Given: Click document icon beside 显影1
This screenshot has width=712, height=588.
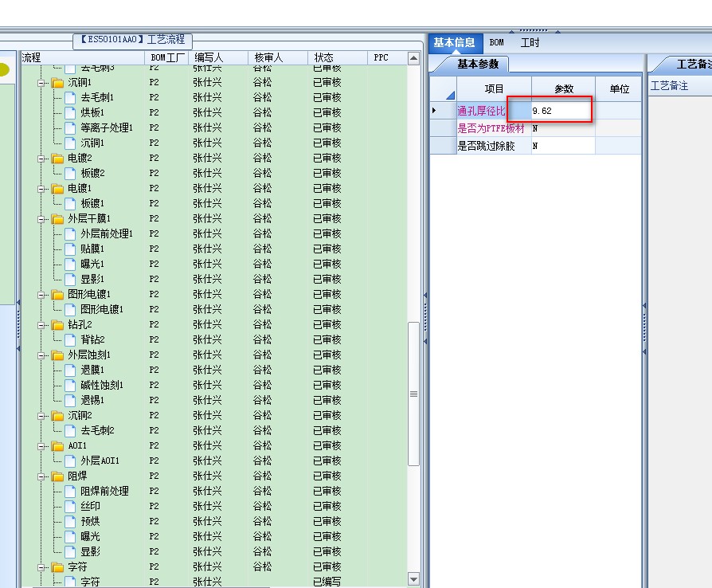Looking at the screenshot, I should tap(70, 279).
